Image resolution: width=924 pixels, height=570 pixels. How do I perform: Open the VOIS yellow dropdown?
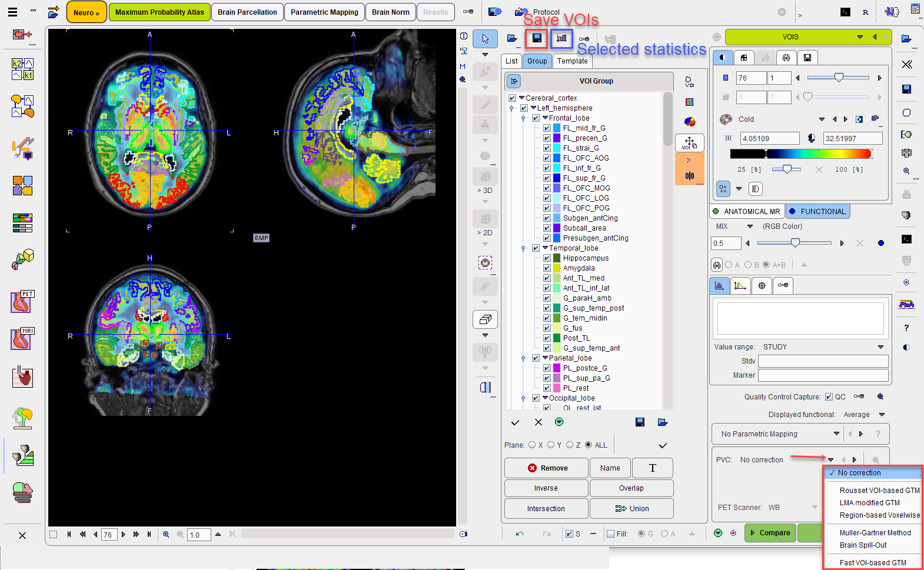point(860,37)
